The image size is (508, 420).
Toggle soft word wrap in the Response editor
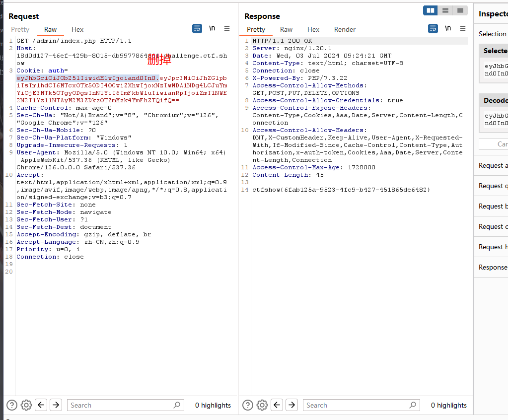[433, 28]
